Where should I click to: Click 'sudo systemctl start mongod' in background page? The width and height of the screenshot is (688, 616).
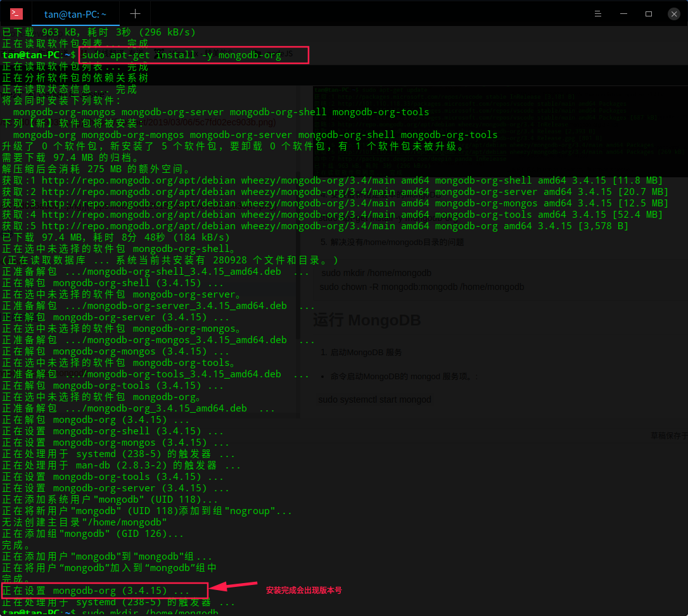[x=374, y=399]
